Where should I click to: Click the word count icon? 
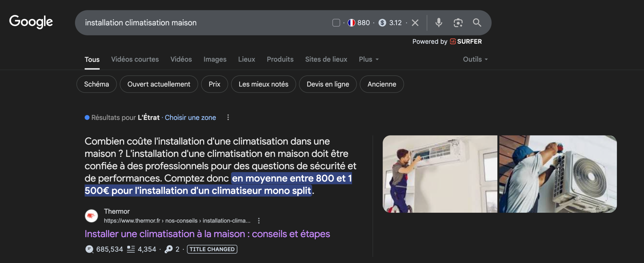click(x=131, y=249)
